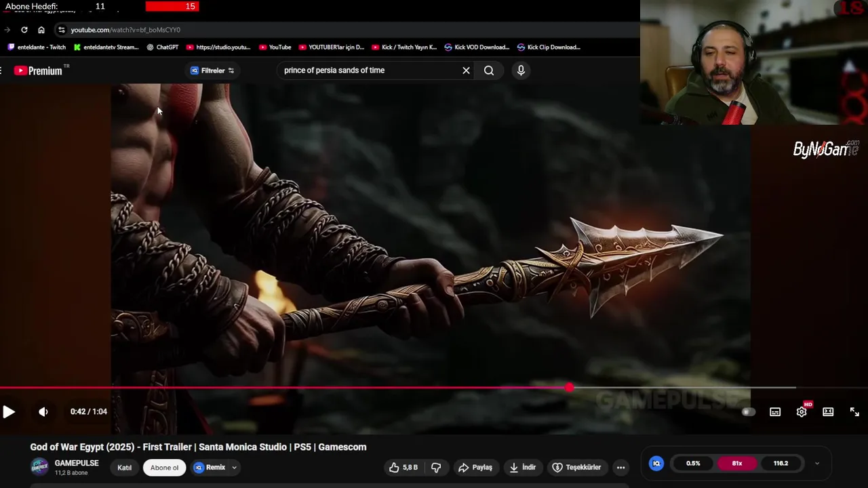Select the 0.5% stat pill
Screen dimensions: 868x488
tap(693, 464)
